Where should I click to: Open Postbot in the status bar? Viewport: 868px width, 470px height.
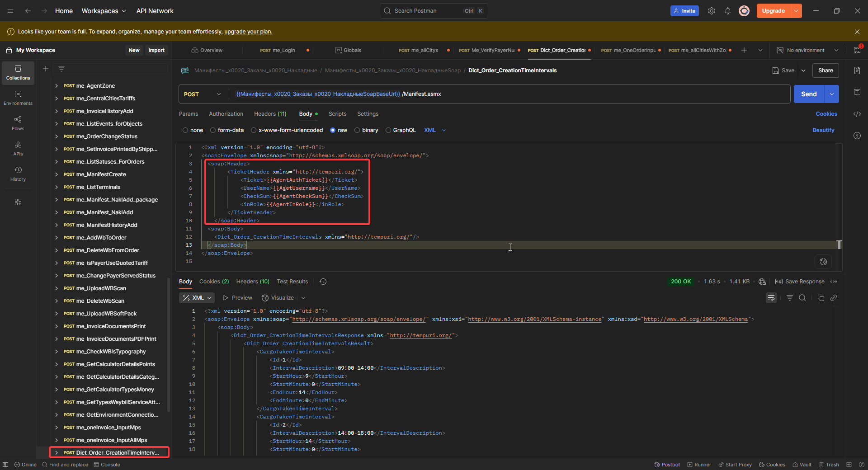coord(667,465)
